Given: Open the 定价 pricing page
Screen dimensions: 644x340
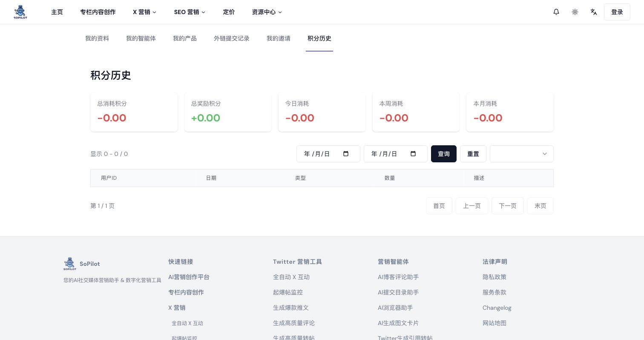Looking at the screenshot, I should click(x=229, y=12).
